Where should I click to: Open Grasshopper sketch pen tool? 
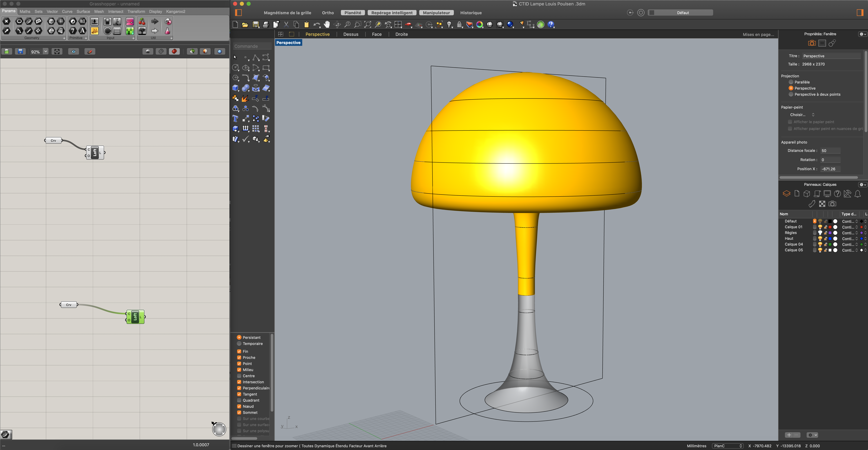90,51
